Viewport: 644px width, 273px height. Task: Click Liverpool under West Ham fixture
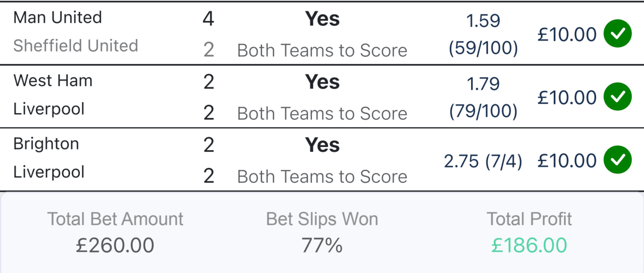pos(49,109)
